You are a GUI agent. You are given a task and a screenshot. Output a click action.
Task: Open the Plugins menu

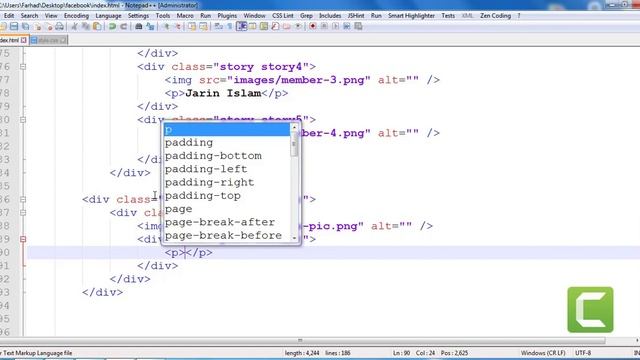(227, 16)
